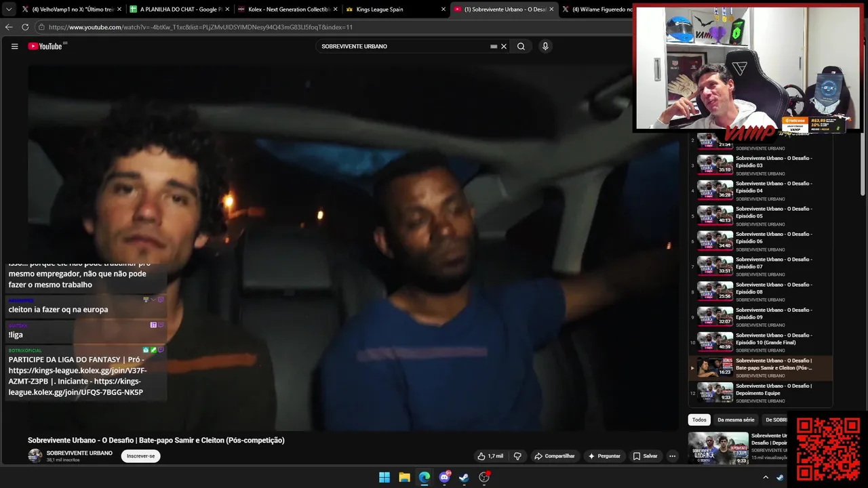Open the SOBREVIVENTE URBANO channel avatar
The width and height of the screenshot is (868, 488).
35,455
